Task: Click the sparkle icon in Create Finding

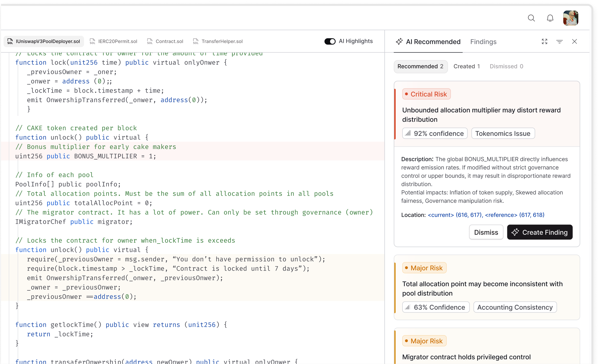Action: [515, 232]
